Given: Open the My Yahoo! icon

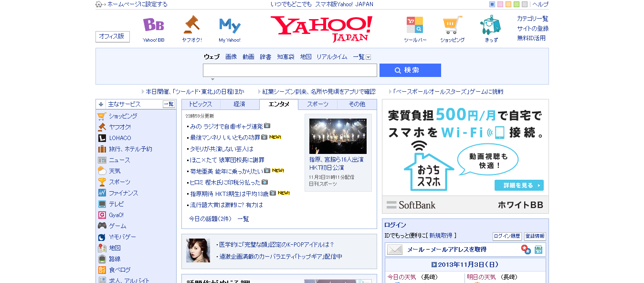Looking at the screenshot, I should [x=230, y=25].
